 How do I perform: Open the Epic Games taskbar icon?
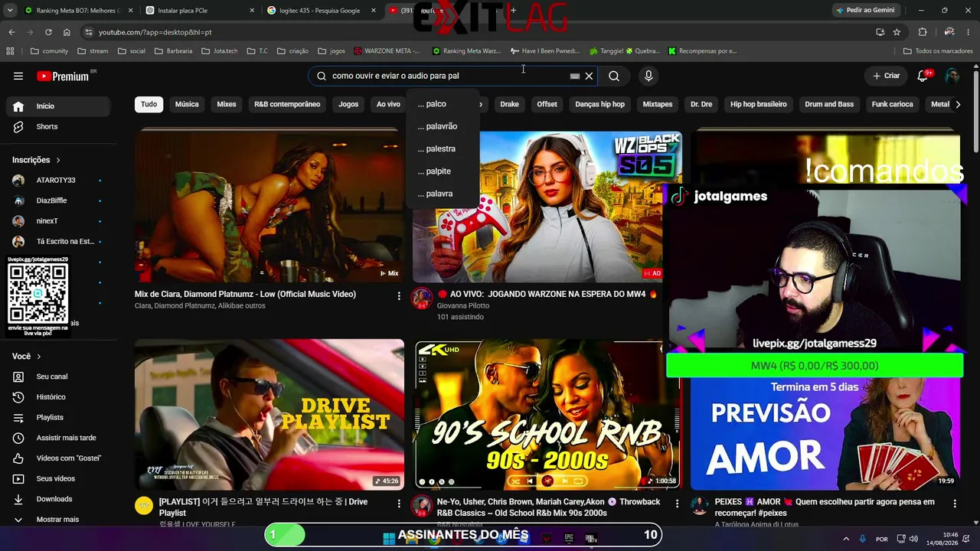tap(569, 538)
